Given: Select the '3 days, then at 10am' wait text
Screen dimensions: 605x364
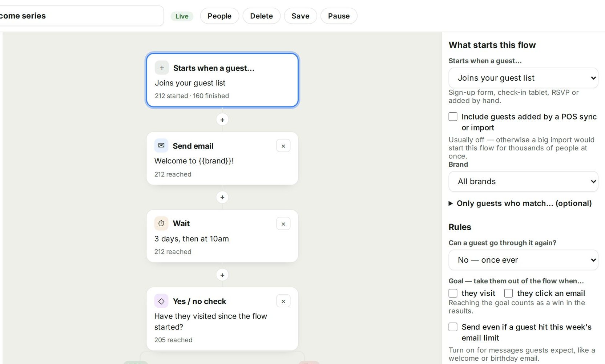Looking at the screenshot, I should (191, 239).
